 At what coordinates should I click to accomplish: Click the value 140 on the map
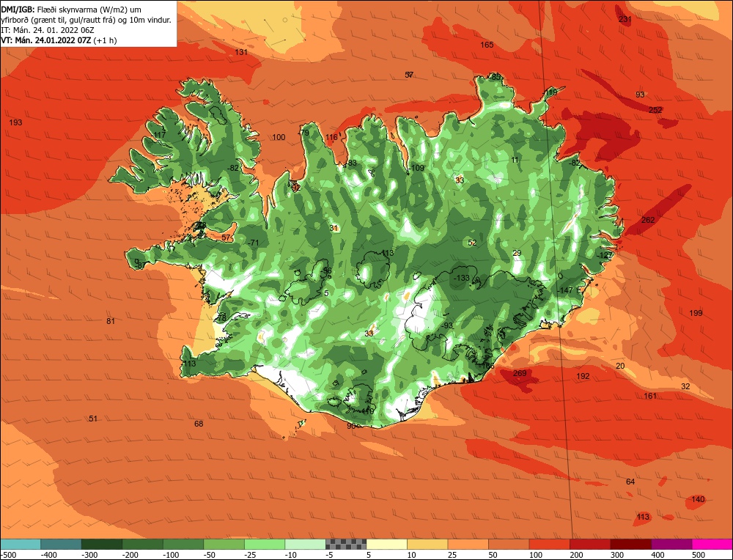698,499
